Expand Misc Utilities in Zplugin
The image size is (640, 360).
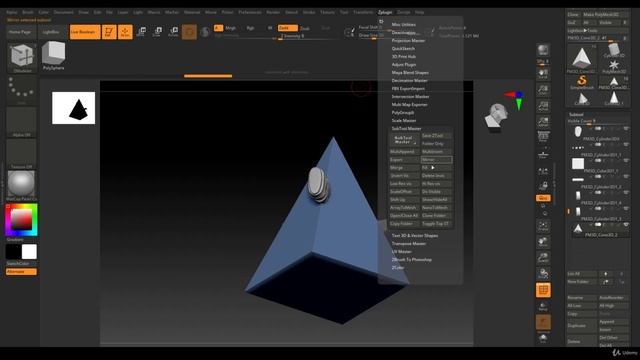(404, 24)
